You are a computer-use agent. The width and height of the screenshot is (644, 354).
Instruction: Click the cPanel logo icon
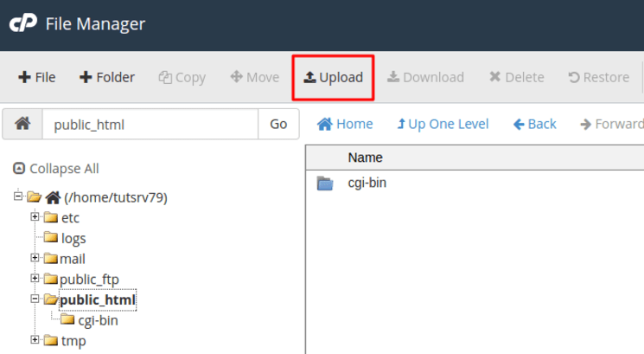tap(23, 23)
